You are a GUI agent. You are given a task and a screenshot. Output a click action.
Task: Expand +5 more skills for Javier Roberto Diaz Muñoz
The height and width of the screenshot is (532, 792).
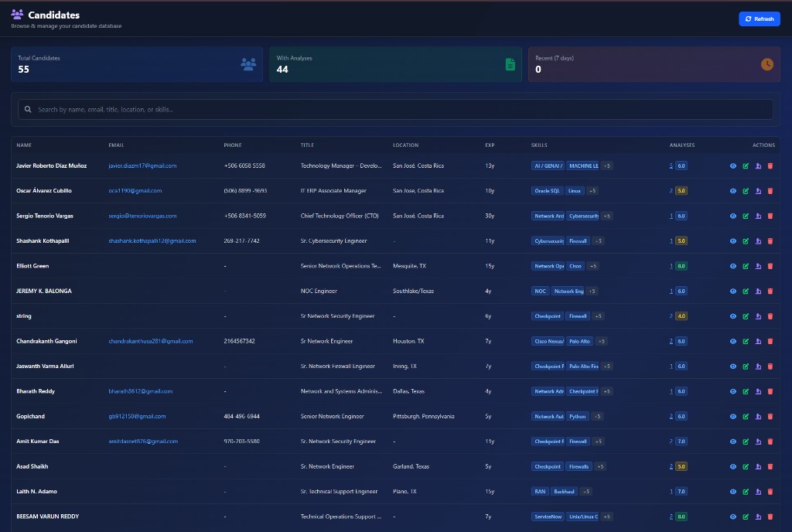click(x=606, y=165)
